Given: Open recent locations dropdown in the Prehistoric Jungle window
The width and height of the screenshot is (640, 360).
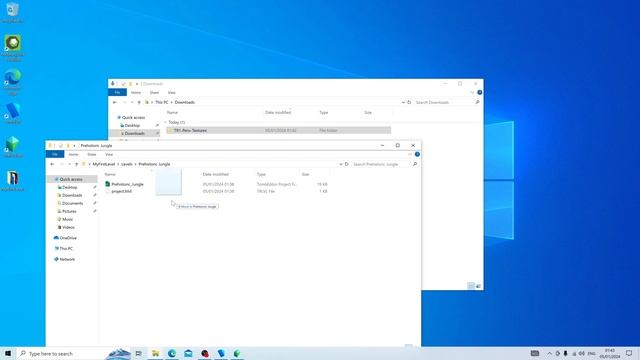Looking at the screenshot, I should pyautogui.click(x=69, y=164).
